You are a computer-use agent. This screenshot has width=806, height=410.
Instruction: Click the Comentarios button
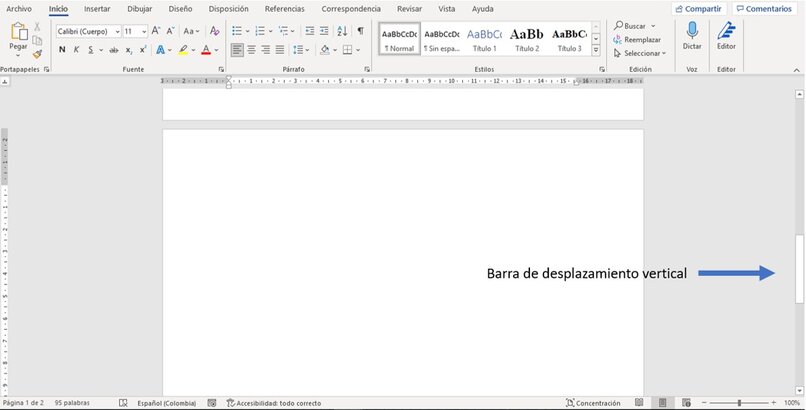pyautogui.click(x=764, y=9)
